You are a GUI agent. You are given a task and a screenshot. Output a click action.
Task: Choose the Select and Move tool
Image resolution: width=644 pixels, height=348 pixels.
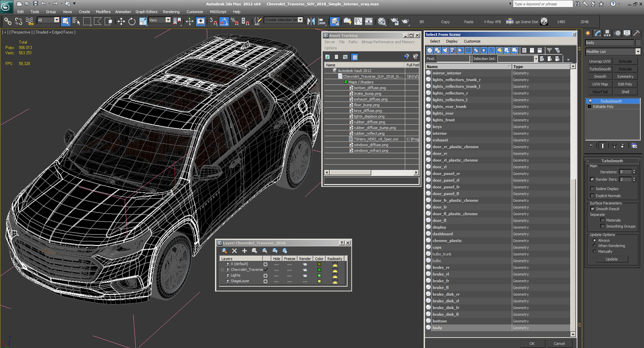[x=121, y=21]
